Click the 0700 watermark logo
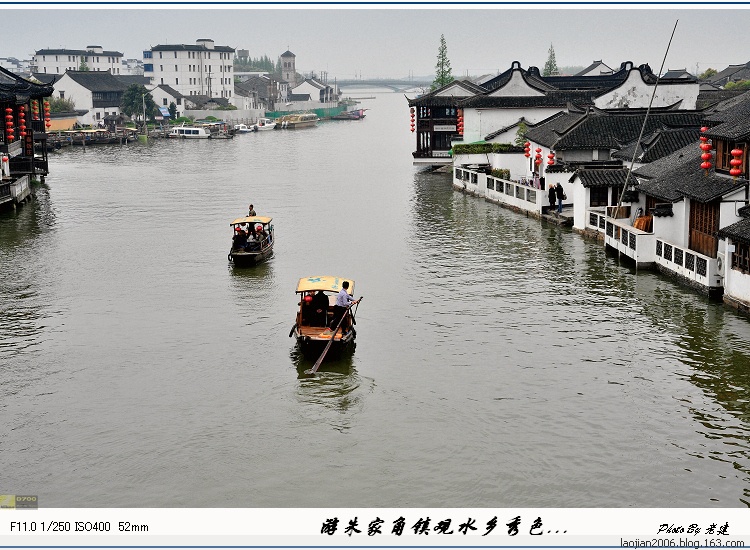This screenshot has height=550, width=750. [x=19, y=502]
